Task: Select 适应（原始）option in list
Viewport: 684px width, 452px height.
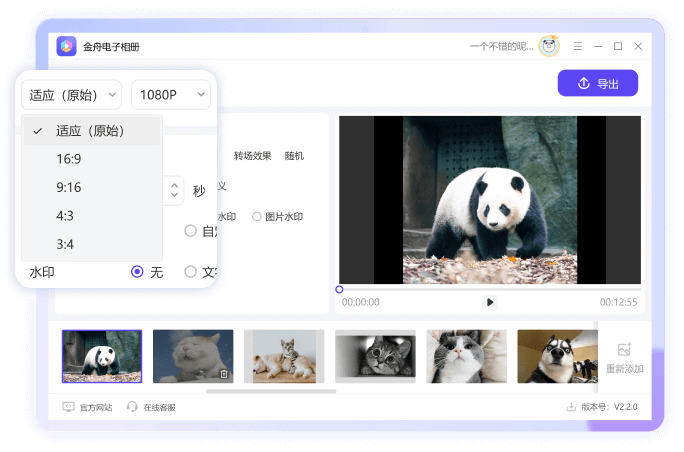Action: point(92,131)
